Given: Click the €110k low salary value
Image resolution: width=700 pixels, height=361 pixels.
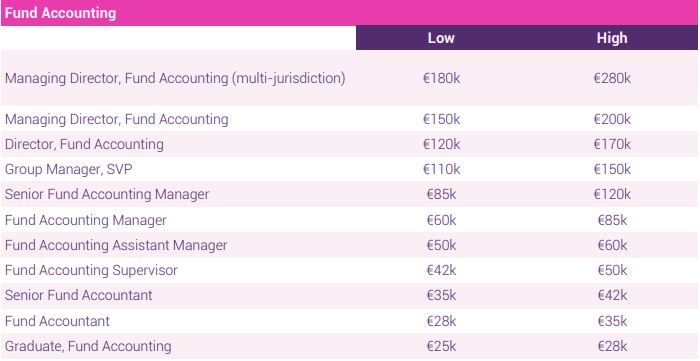Looking at the screenshot, I should pyautogui.click(x=442, y=169).
